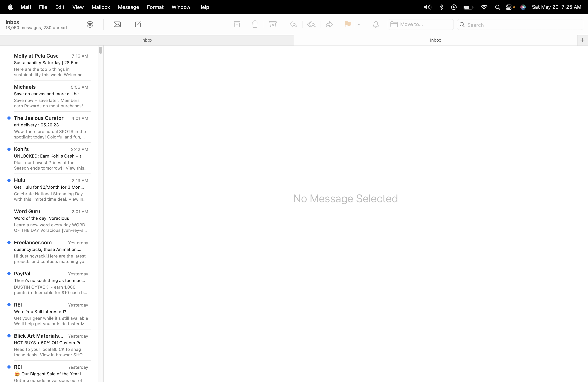
Task: Click the Inbox mailbox title
Action: pyautogui.click(x=12, y=22)
